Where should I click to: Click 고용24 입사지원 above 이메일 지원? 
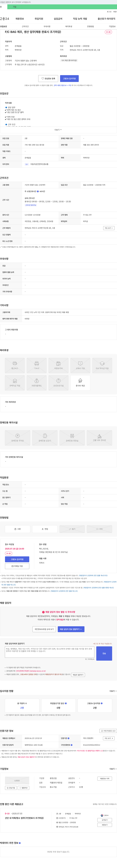(17, 559)
